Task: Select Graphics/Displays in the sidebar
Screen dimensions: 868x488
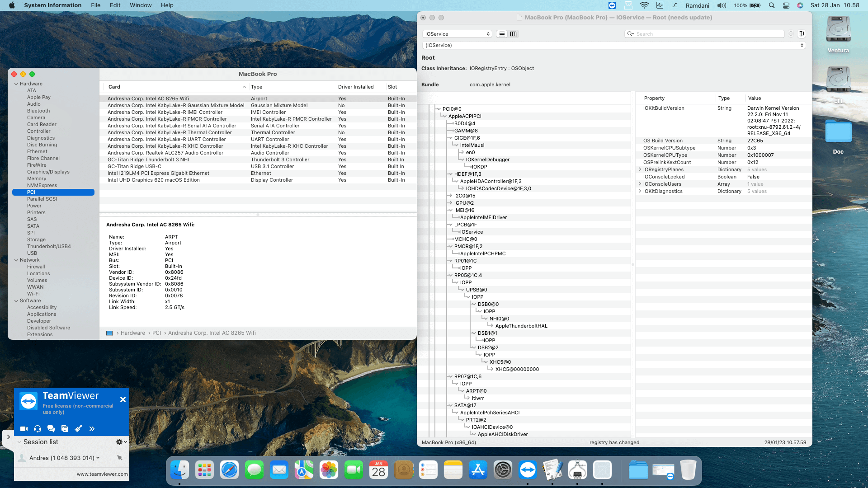Action: tap(48, 172)
